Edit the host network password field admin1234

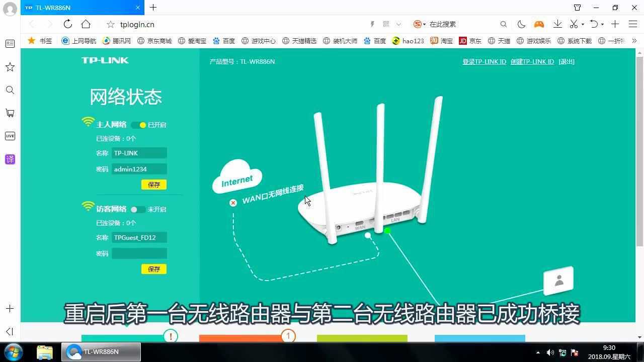(139, 169)
